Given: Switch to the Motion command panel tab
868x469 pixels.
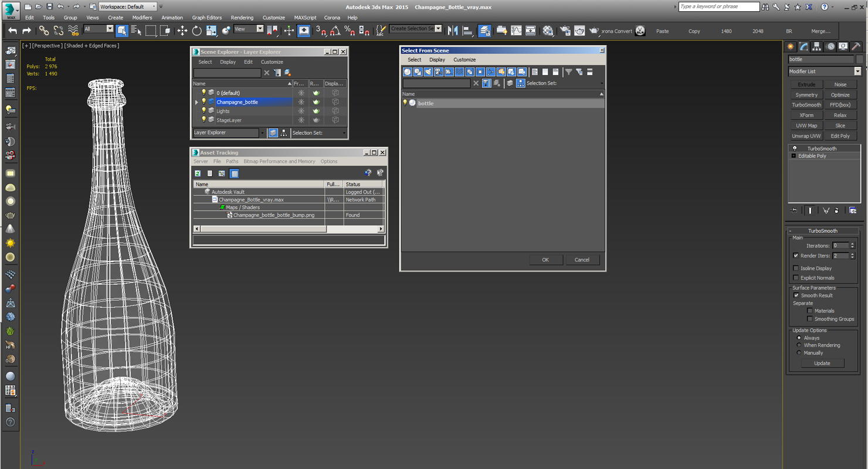Looking at the screenshot, I should coord(830,46).
